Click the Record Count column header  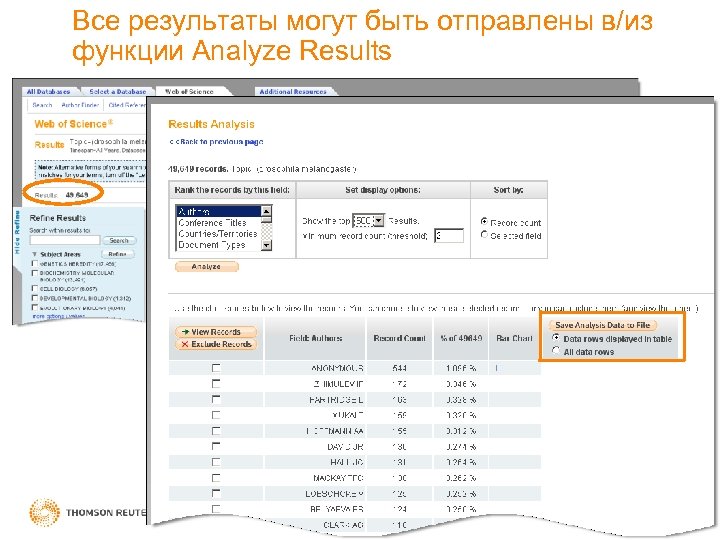point(399,338)
